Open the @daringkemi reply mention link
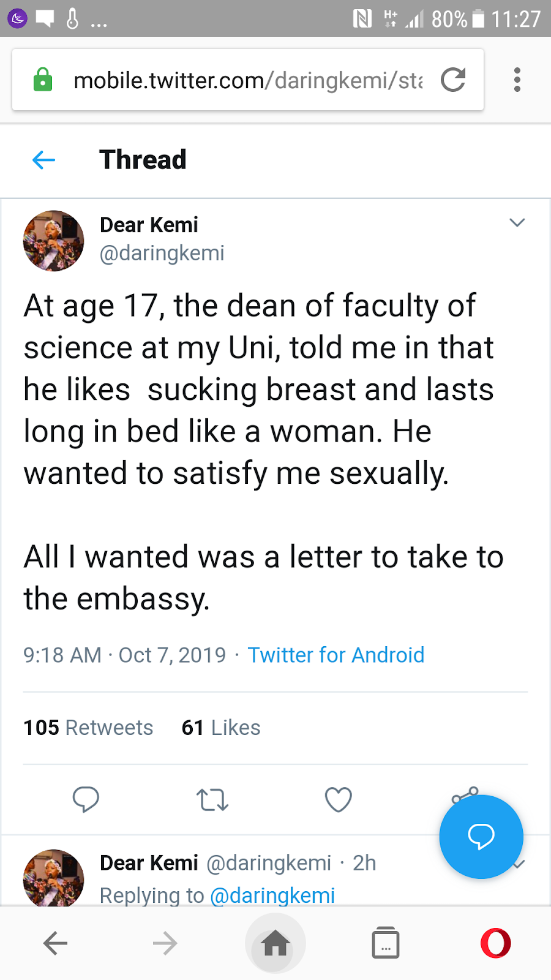Image resolution: width=551 pixels, height=980 pixels. click(272, 895)
